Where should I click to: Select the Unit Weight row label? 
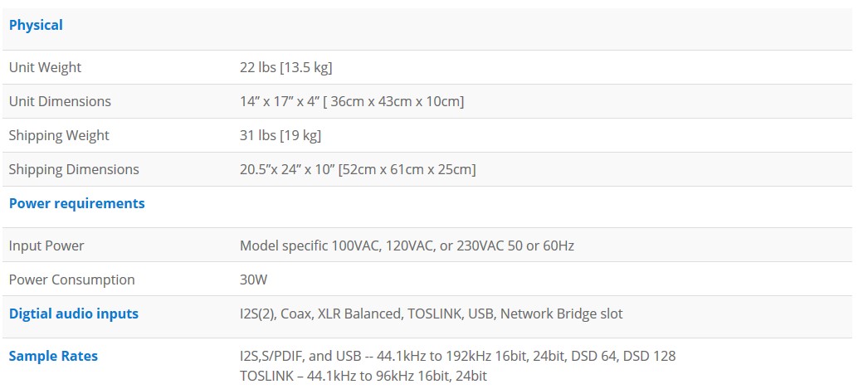45,67
